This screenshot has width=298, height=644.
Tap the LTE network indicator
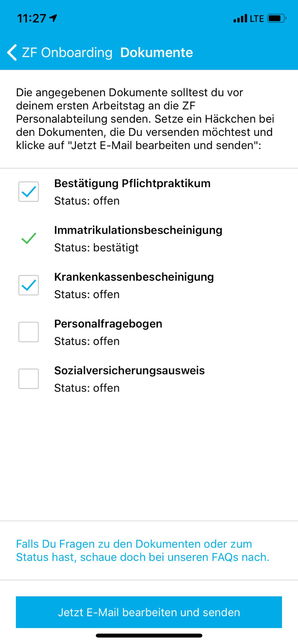(257, 19)
